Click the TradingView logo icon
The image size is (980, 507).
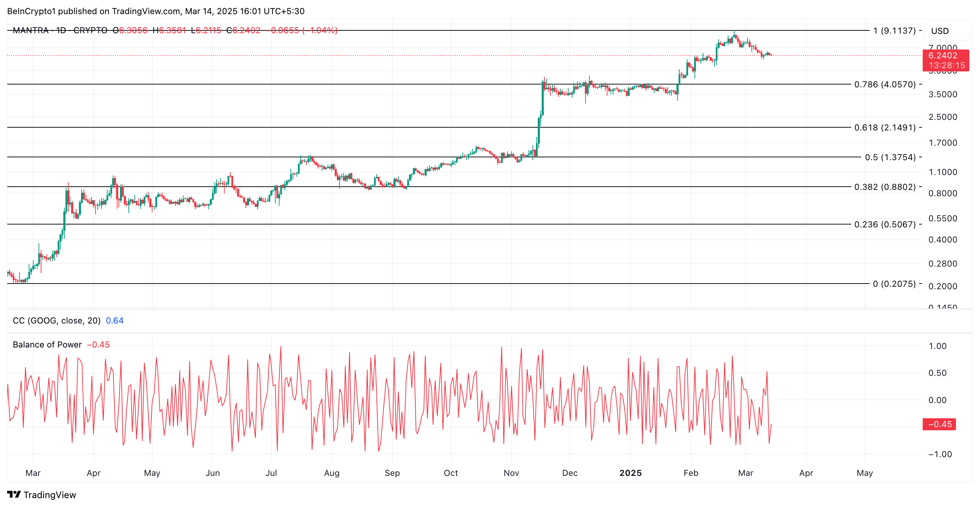[14, 495]
